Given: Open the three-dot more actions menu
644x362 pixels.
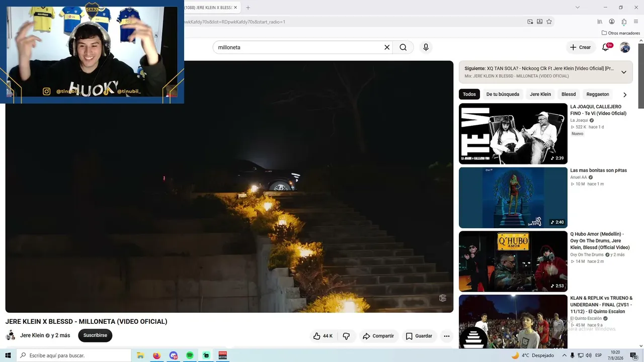Looking at the screenshot, I should click(x=446, y=336).
